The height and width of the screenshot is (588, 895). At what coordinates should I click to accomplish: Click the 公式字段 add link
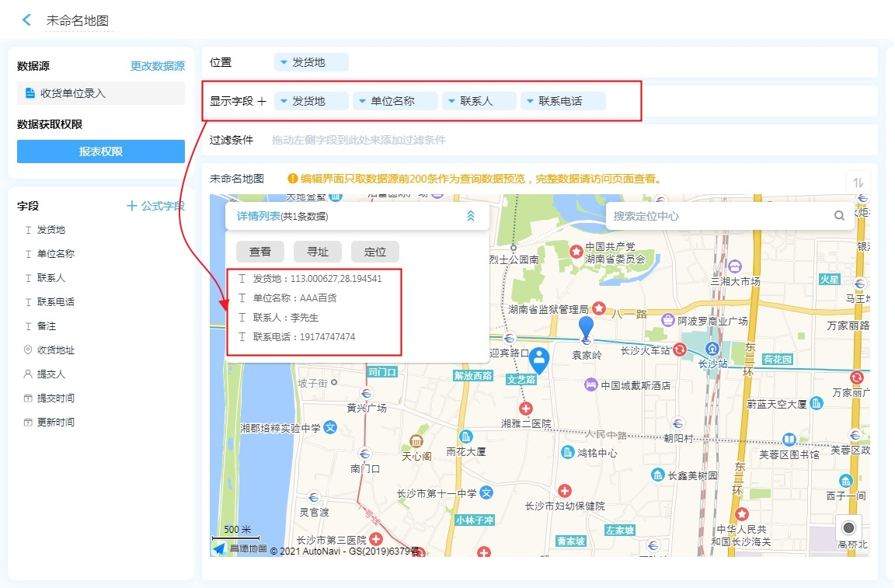coord(155,206)
